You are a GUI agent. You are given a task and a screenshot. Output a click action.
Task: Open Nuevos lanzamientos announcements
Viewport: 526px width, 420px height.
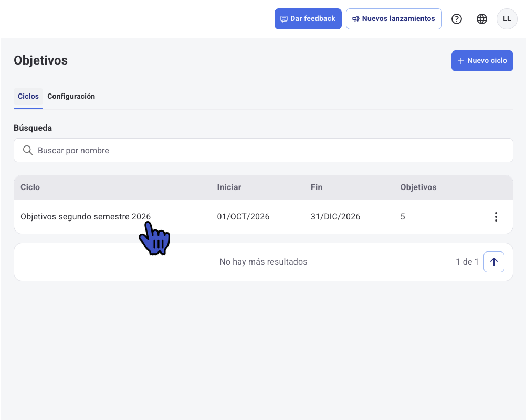click(x=394, y=19)
